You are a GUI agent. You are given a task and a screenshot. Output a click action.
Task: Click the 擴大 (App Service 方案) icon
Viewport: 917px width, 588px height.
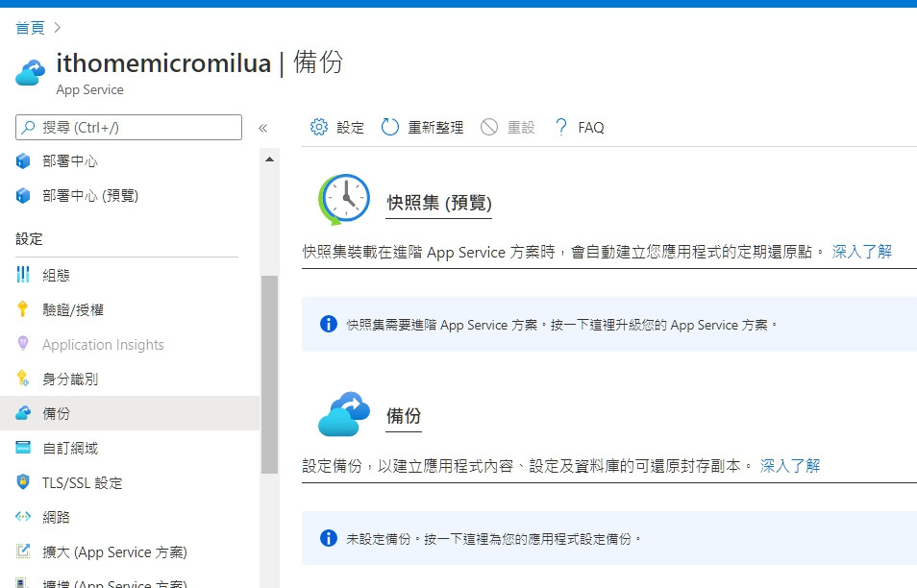click(x=23, y=551)
